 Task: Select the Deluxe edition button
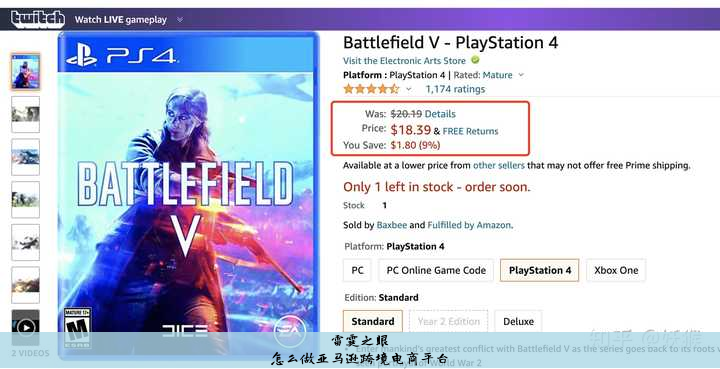[518, 321]
